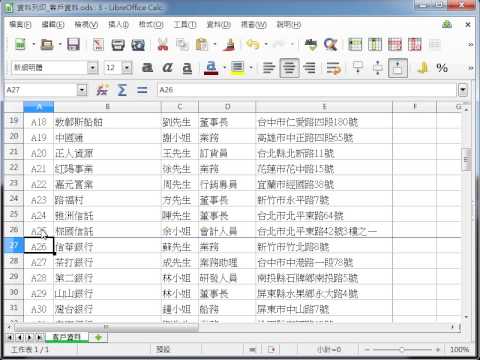Image resolution: width=480 pixels, height=360 pixels.
Task: Add a new sheet with the green plus
Action: click(98, 337)
